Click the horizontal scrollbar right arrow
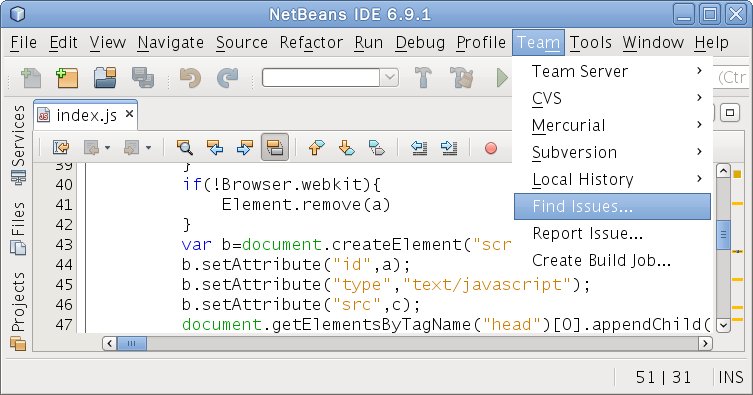Viewport: 753px width, 395px height. [x=705, y=343]
